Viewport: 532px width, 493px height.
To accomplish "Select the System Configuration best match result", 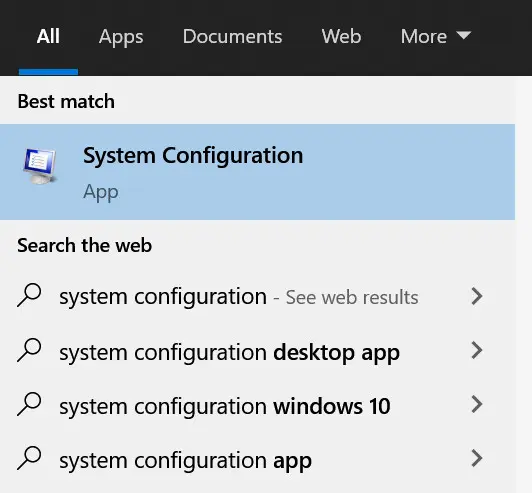I will (258, 172).
